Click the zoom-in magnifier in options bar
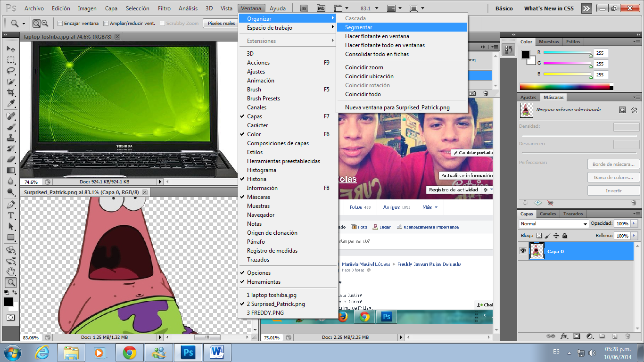This screenshot has width=644, height=362. pyautogui.click(x=37, y=23)
